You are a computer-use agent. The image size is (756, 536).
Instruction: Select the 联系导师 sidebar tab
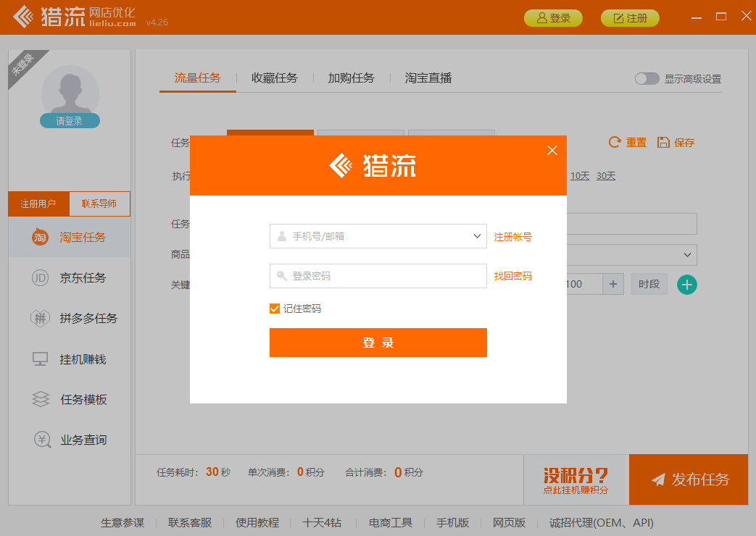pyautogui.click(x=99, y=204)
